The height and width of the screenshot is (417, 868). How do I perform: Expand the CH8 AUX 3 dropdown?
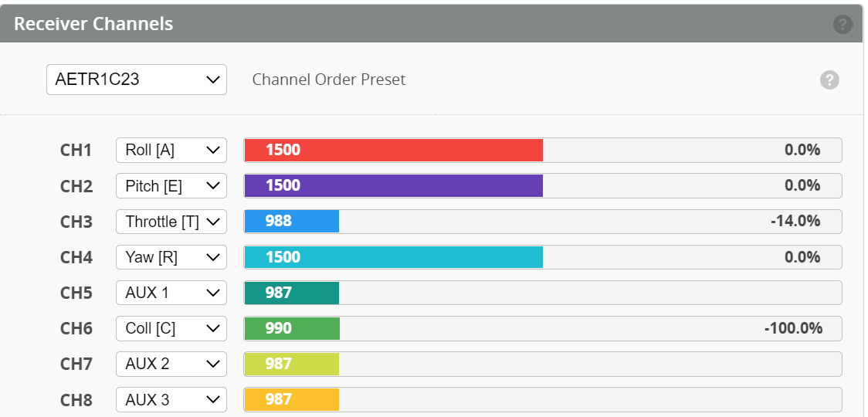click(171, 399)
